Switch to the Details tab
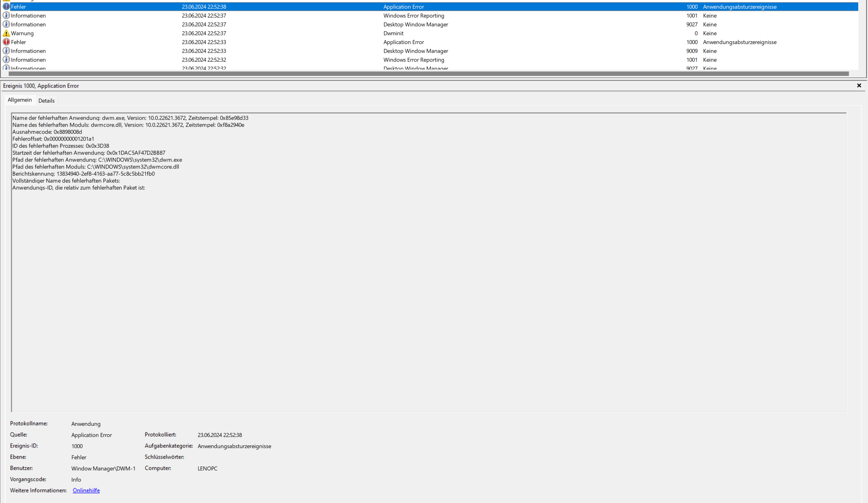 tap(46, 101)
